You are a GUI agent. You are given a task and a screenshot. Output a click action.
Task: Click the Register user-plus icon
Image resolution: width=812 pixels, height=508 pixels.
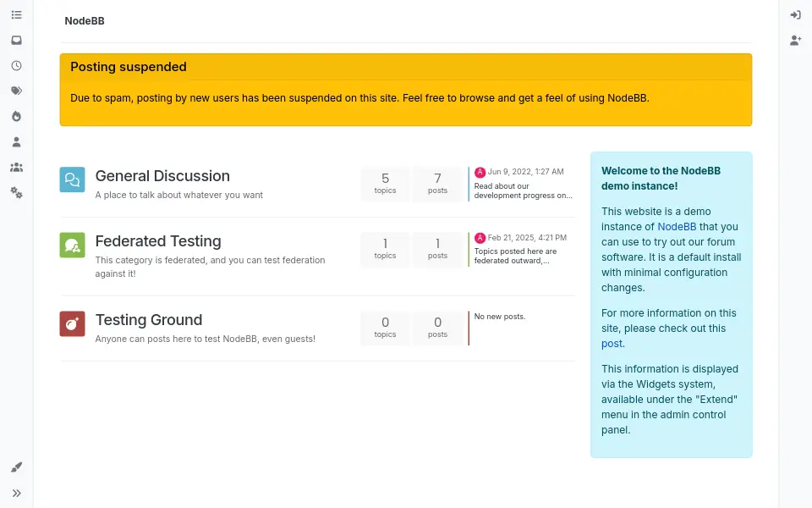coord(795,41)
